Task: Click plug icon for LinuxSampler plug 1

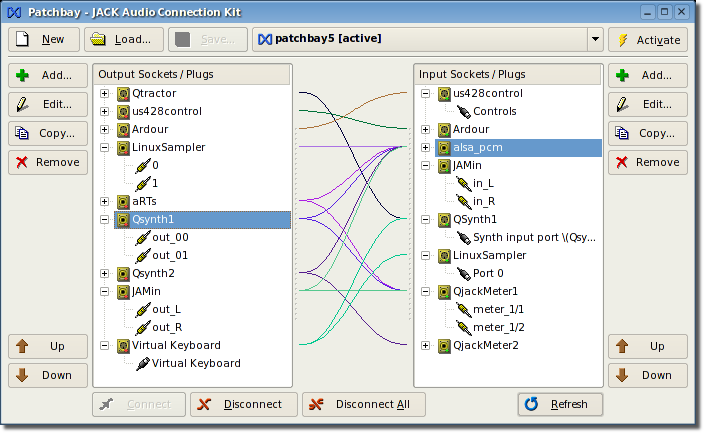Action: click(143, 184)
